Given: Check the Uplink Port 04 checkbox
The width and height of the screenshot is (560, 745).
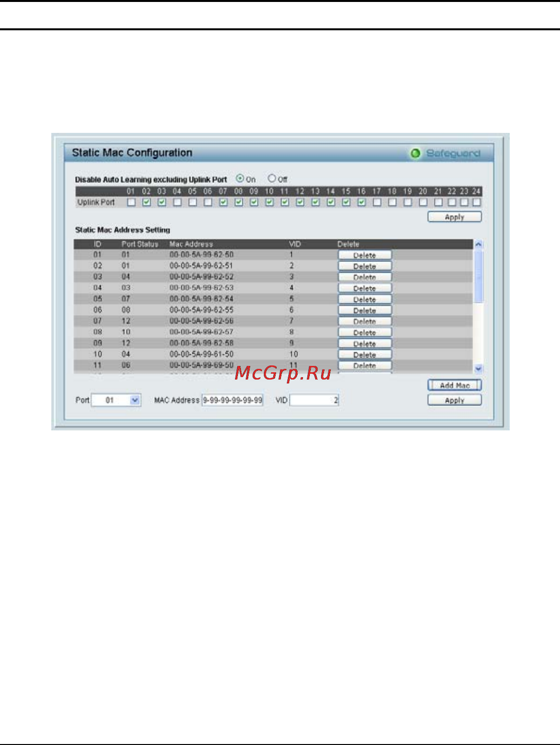Looking at the screenshot, I should coord(177,202).
